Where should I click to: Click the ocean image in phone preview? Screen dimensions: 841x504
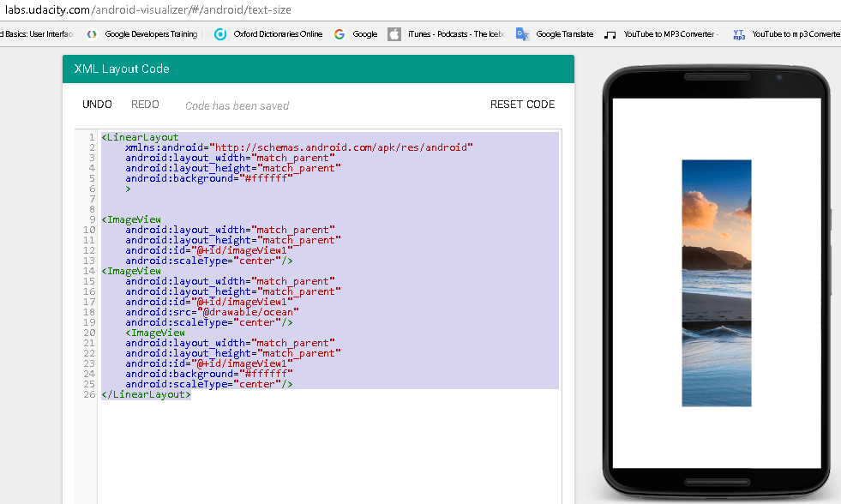(717, 283)
